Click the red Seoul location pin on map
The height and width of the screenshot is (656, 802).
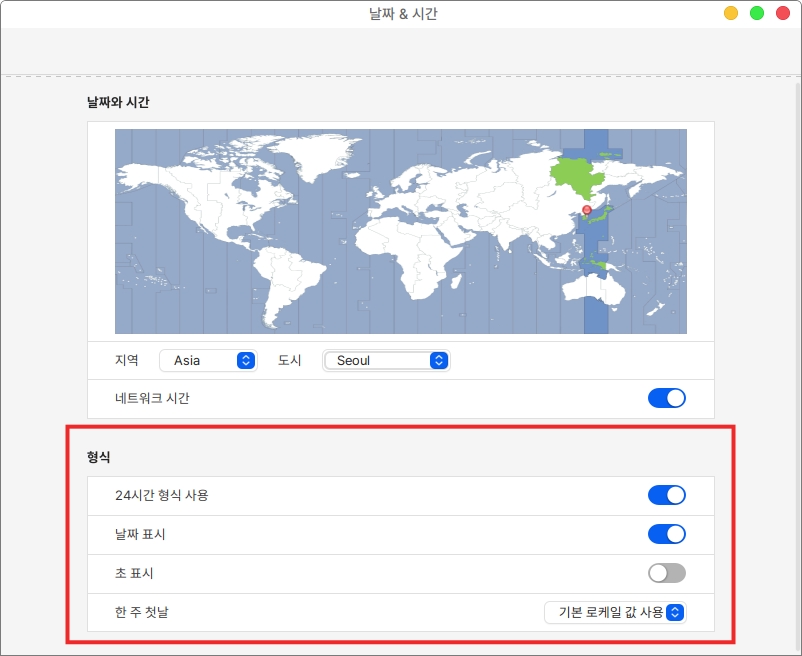587,210
